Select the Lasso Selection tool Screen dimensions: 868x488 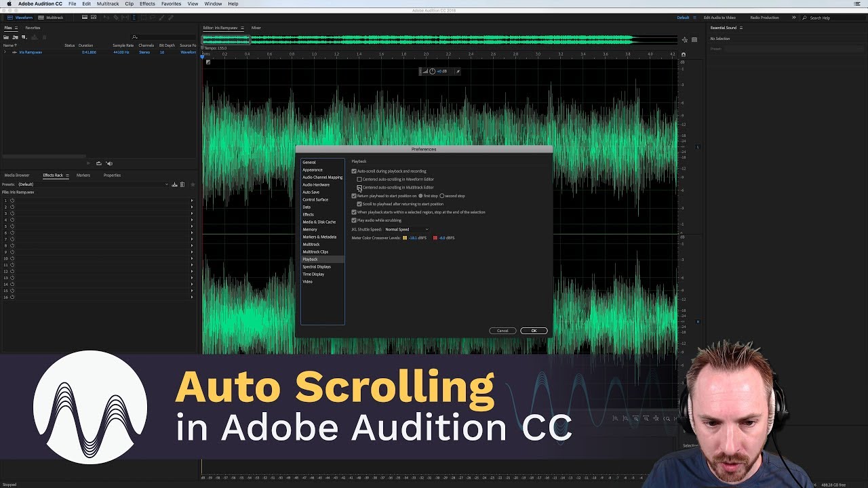click(x=153, y=18)
